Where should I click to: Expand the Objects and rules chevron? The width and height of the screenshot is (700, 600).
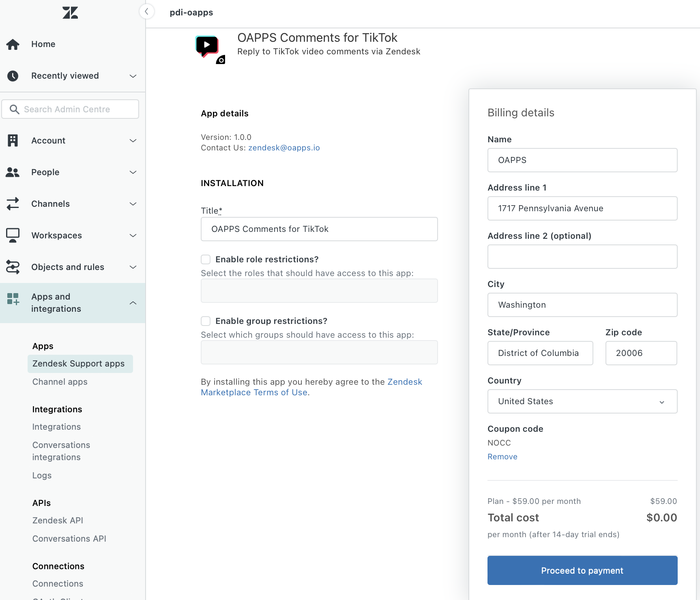tap(133, 267)
